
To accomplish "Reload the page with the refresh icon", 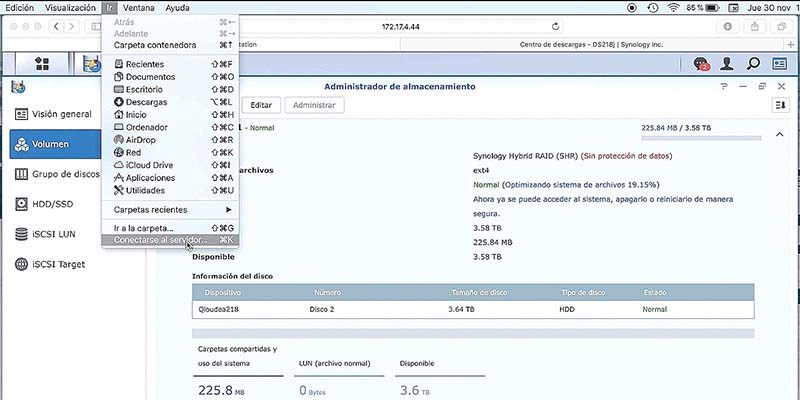I will point(556,27).
